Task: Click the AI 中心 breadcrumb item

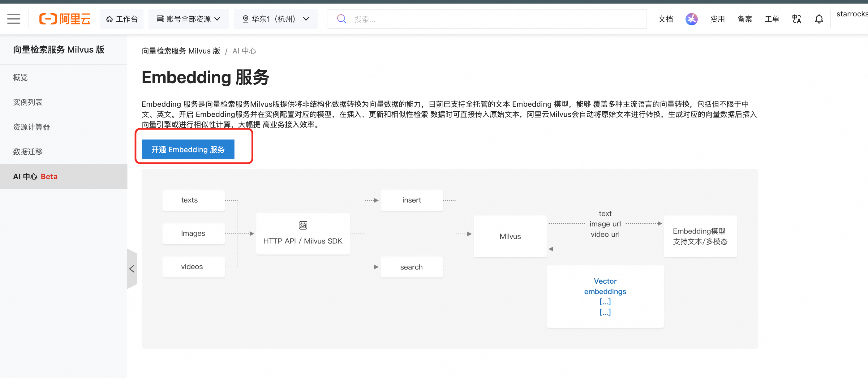Action: [244, 51]
